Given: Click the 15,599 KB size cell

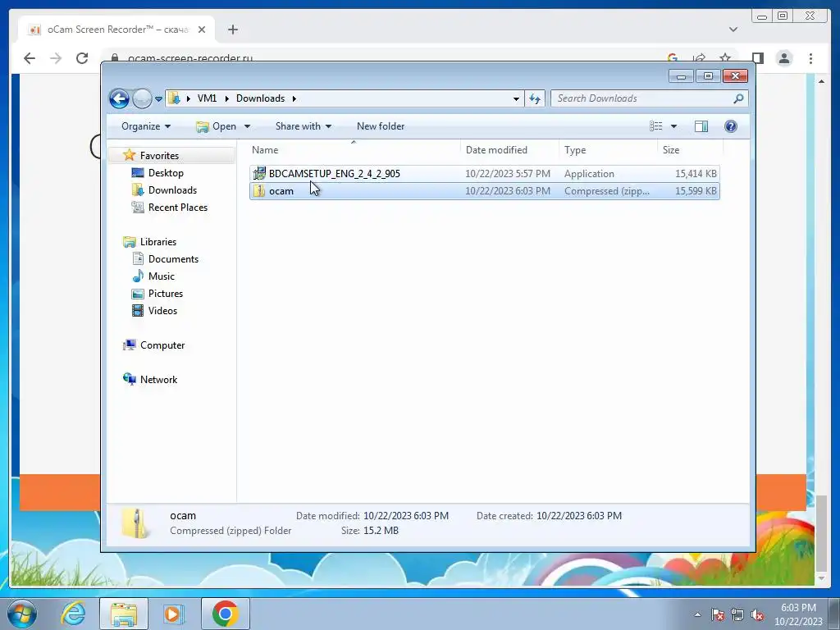Looking at the screenshot, I should 696,191.
